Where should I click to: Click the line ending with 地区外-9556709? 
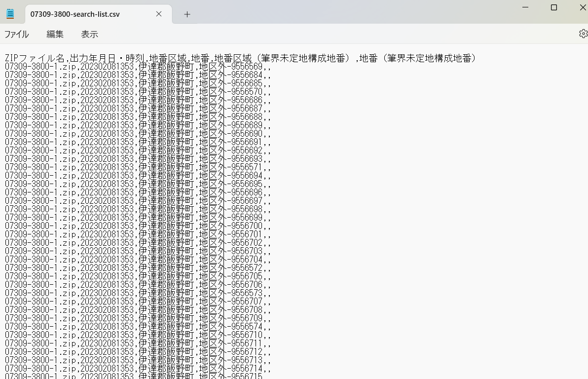(138, 318)
